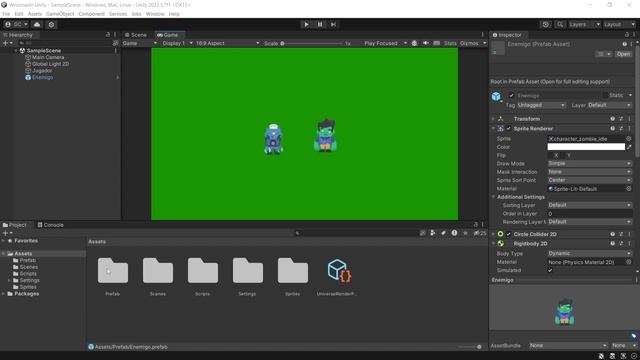
Task: Open the Undo History icon
Action: click(545, 24)
